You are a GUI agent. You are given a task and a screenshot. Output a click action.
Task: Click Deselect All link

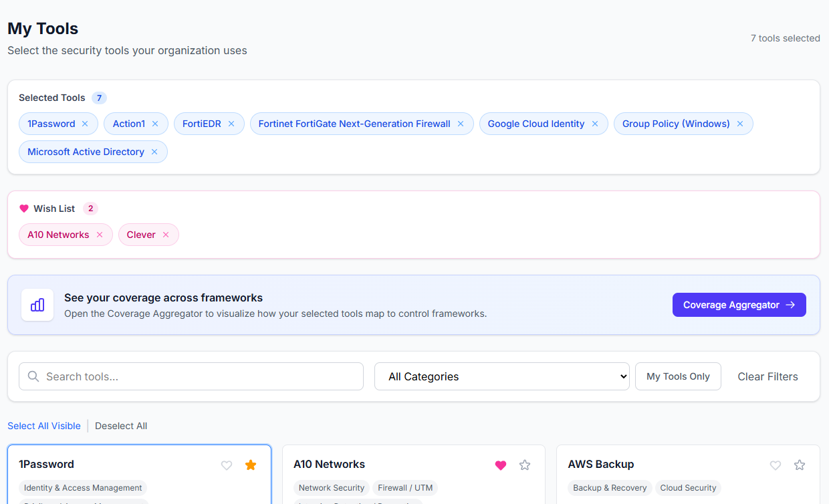coord(121,426)
